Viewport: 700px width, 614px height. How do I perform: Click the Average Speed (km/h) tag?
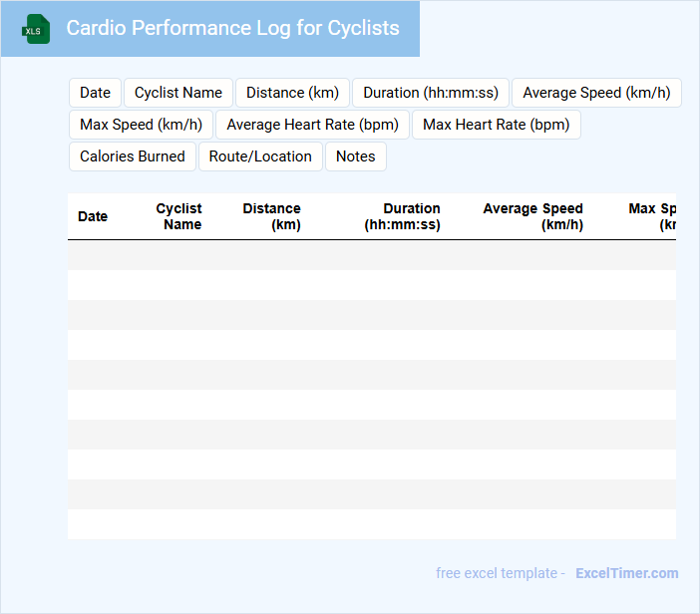[x=596, y=93]
